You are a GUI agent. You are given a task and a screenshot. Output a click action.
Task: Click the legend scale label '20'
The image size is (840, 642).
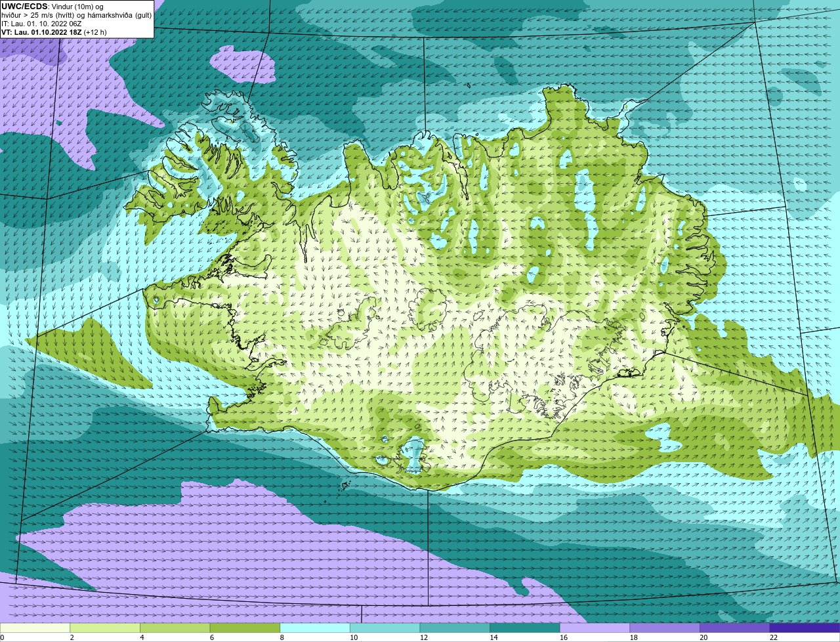703,637
